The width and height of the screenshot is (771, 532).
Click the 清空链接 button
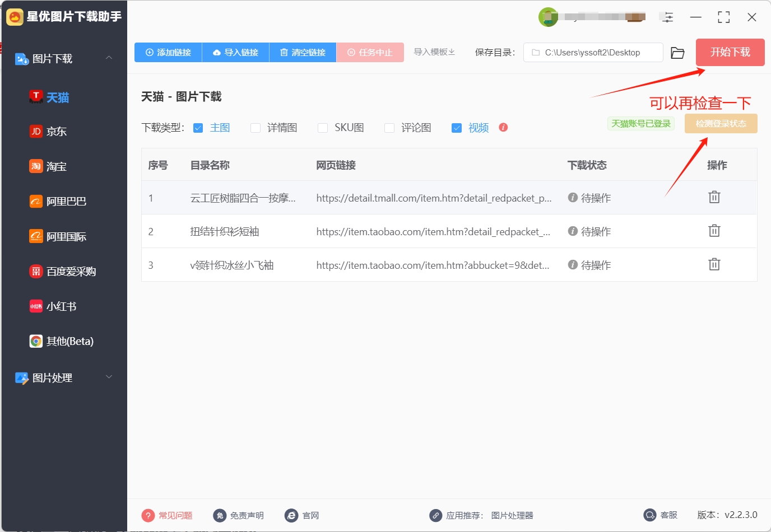click(x=303, y=52)
